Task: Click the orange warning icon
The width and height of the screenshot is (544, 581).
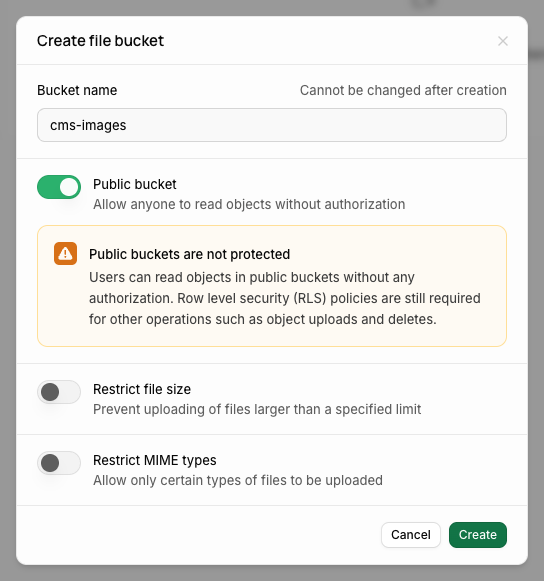Action: tap(65, 253)
